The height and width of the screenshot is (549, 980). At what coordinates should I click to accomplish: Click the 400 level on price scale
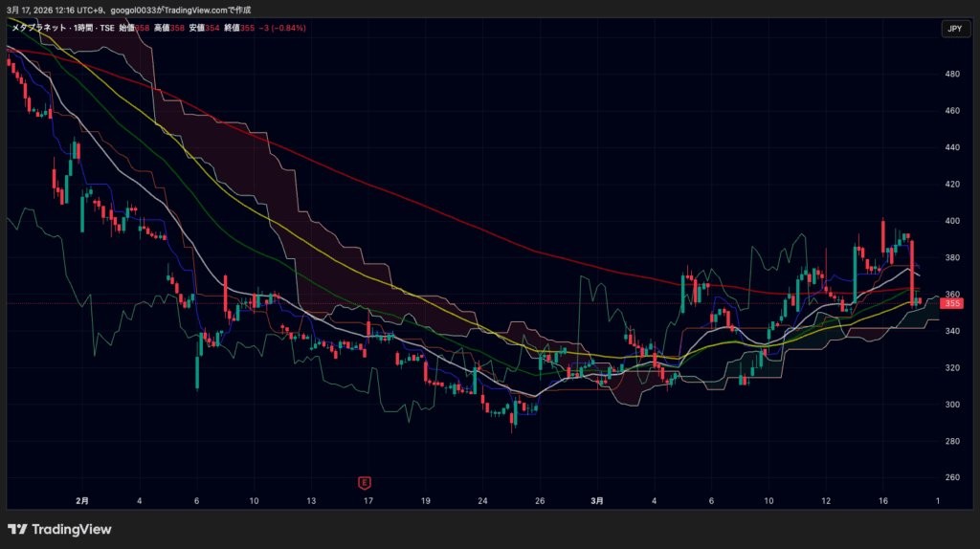pyautogui.click(x=952, y=221)
